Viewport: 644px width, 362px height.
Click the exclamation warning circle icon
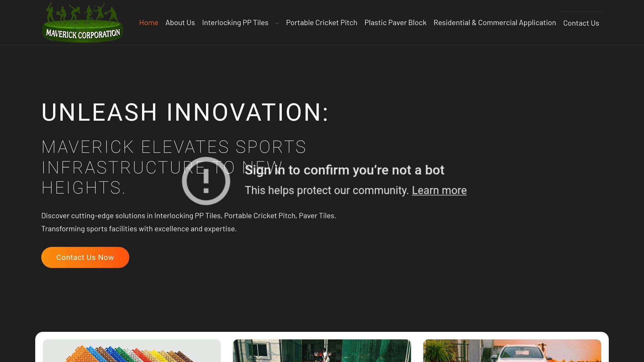tap(206, 181)
